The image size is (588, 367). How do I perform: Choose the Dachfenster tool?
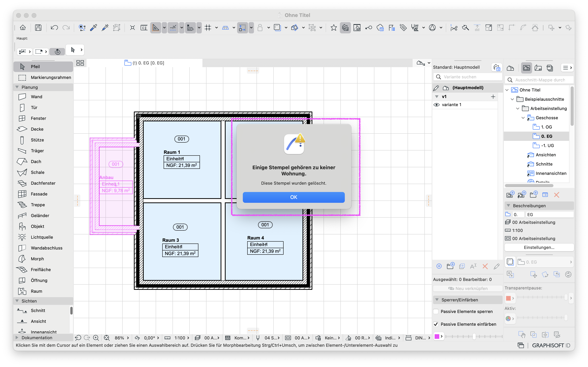coord(43,183)
